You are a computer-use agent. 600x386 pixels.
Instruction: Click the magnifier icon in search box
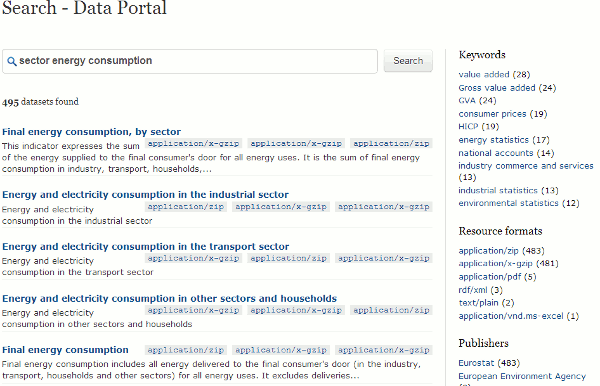coord(11,61)
